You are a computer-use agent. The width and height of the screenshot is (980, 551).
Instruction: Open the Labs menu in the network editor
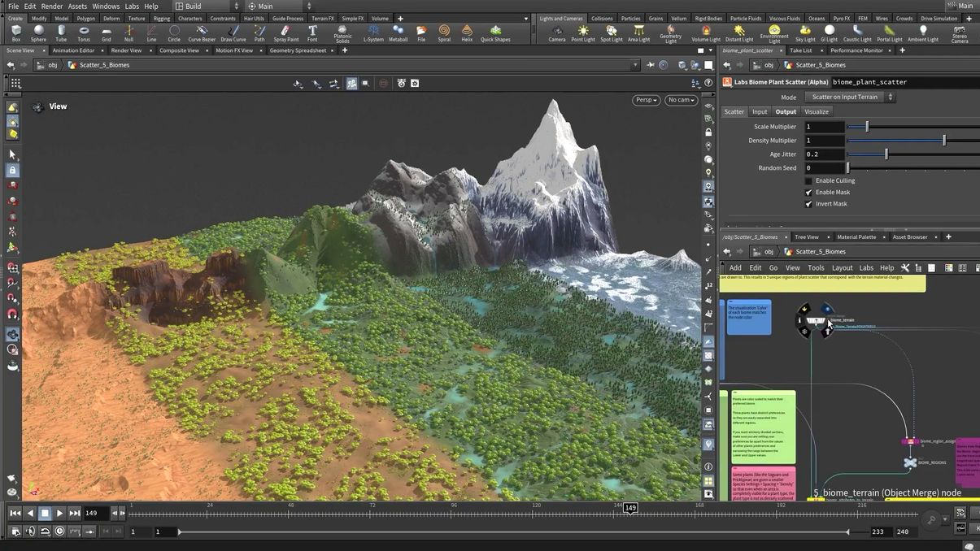click(866, 267)
